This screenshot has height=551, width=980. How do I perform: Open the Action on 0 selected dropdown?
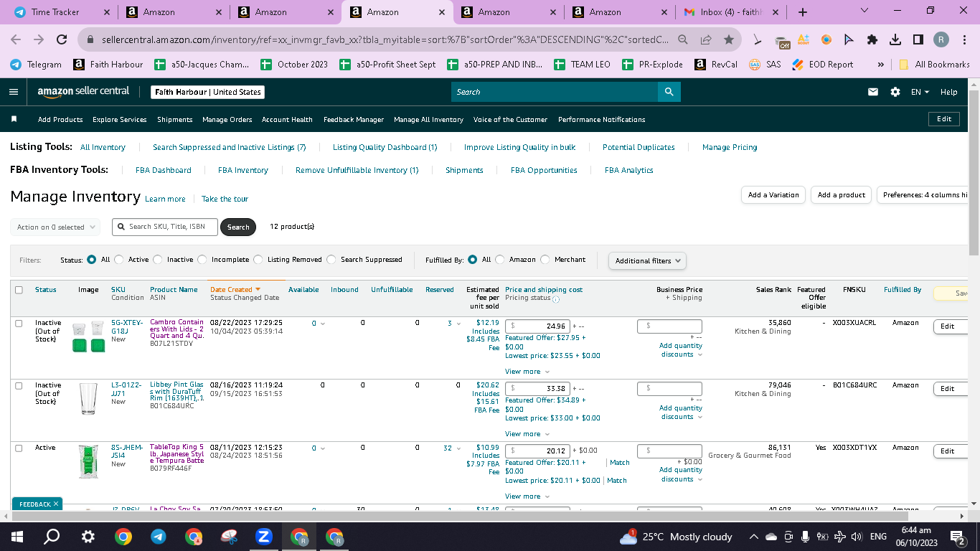(55, 227)
